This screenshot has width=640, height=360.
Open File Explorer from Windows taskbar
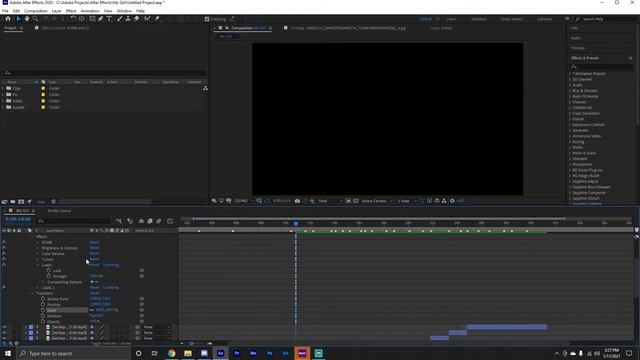coord(188,353)
